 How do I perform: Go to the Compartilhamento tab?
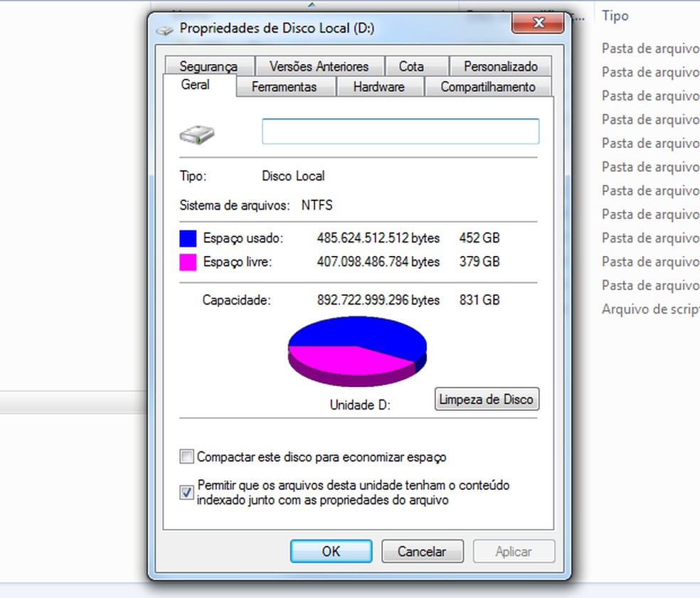click(x=489, y=87)
